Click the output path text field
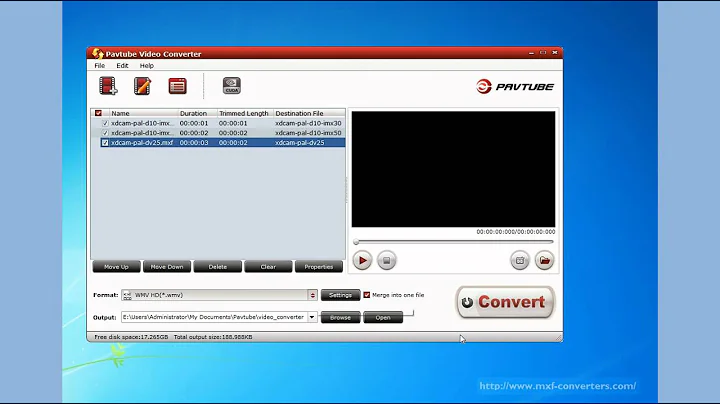The height and width of the screenshot is (404, 720). point(214,317)
